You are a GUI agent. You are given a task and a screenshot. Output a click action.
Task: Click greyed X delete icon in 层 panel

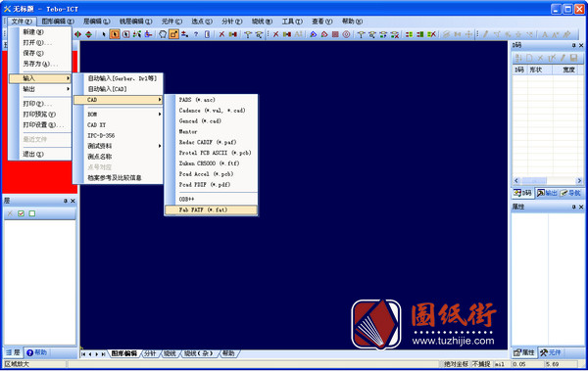(x=10, y=213)
